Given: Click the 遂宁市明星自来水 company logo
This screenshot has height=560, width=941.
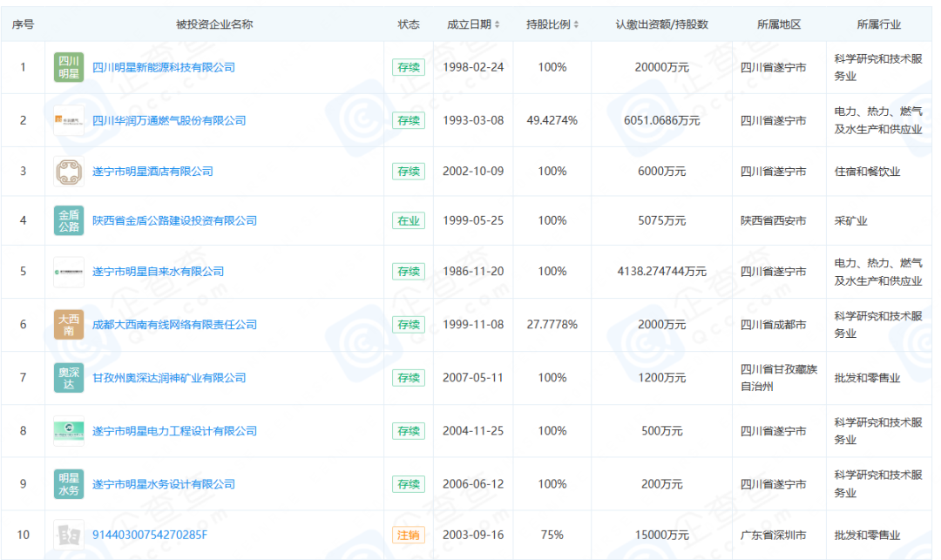Looking at the screenshot, I should click(x=69, y=272).
